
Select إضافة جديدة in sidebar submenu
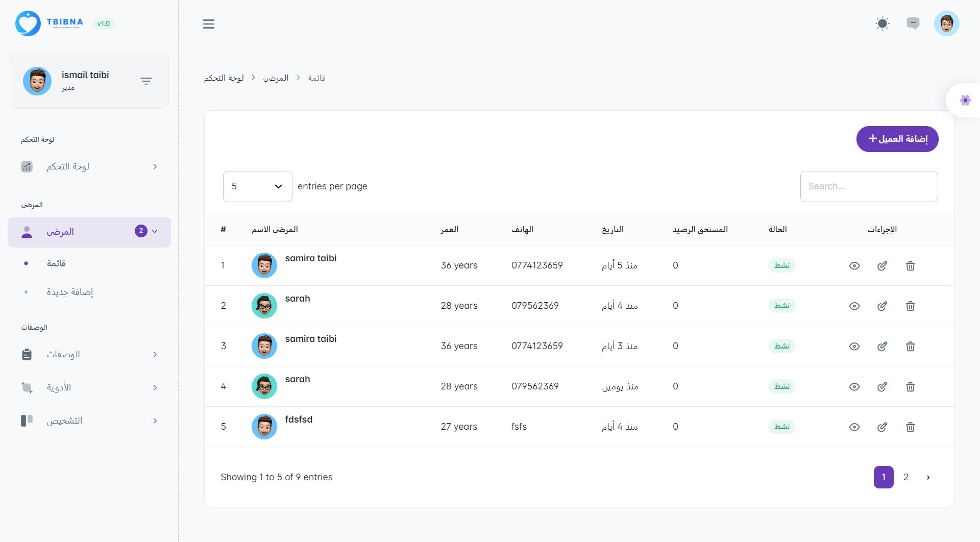[70, 292]
